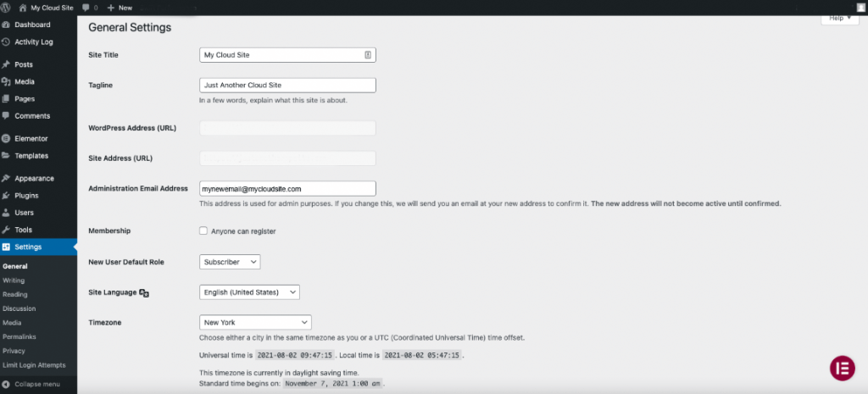Open the user avatar in top right corner
868x394 pixels.
coord(860,8)
